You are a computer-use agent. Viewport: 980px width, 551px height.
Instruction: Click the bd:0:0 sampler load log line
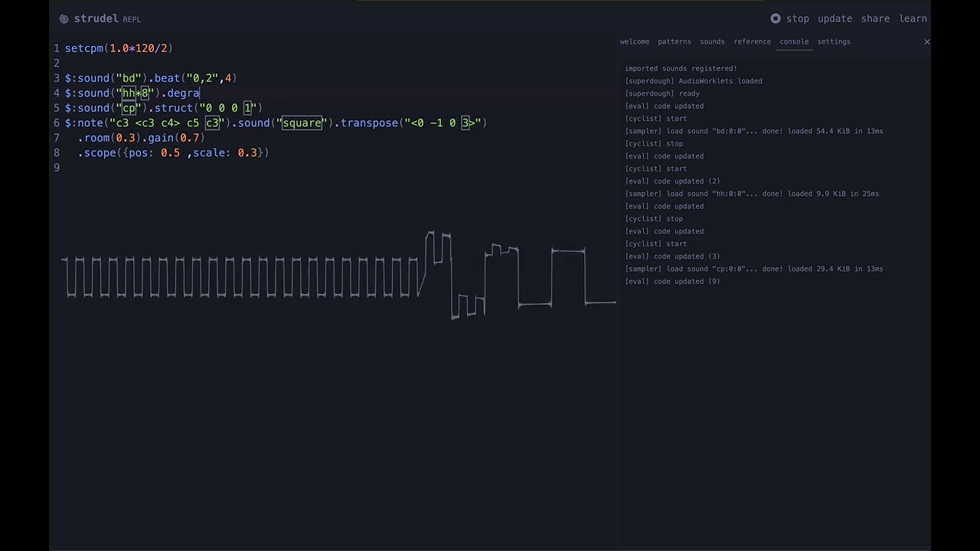pos(754,132)
